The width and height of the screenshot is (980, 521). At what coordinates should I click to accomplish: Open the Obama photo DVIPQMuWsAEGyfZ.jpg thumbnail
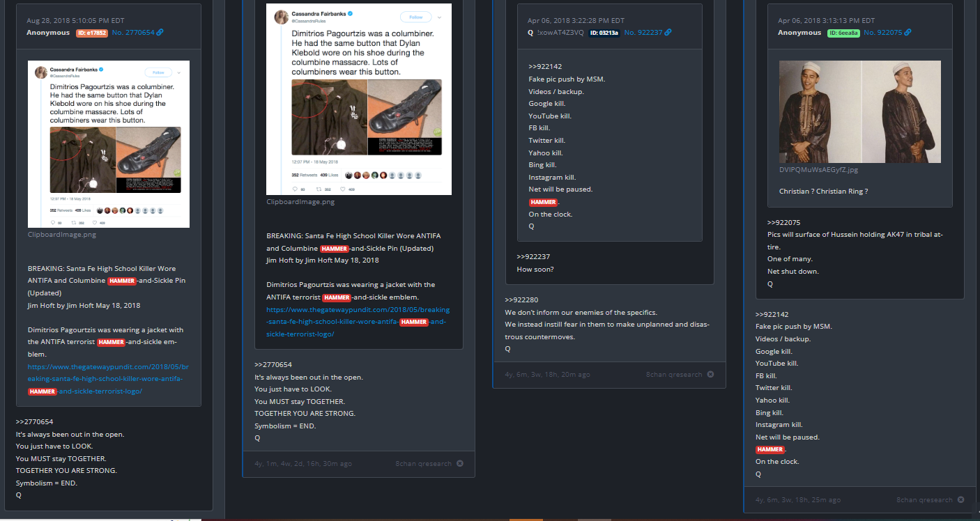859,111
